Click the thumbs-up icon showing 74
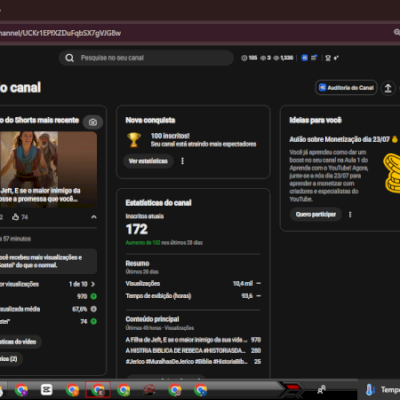The image size is (400, 400). (15, 217)
